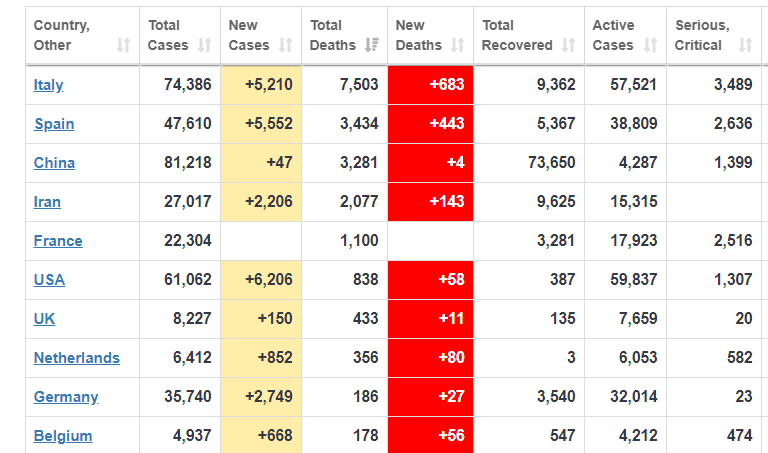768x453 pixels.
Task: Sort Serious, Critical column via arrows
Action: pyautogui.click(x=744, y=45)
